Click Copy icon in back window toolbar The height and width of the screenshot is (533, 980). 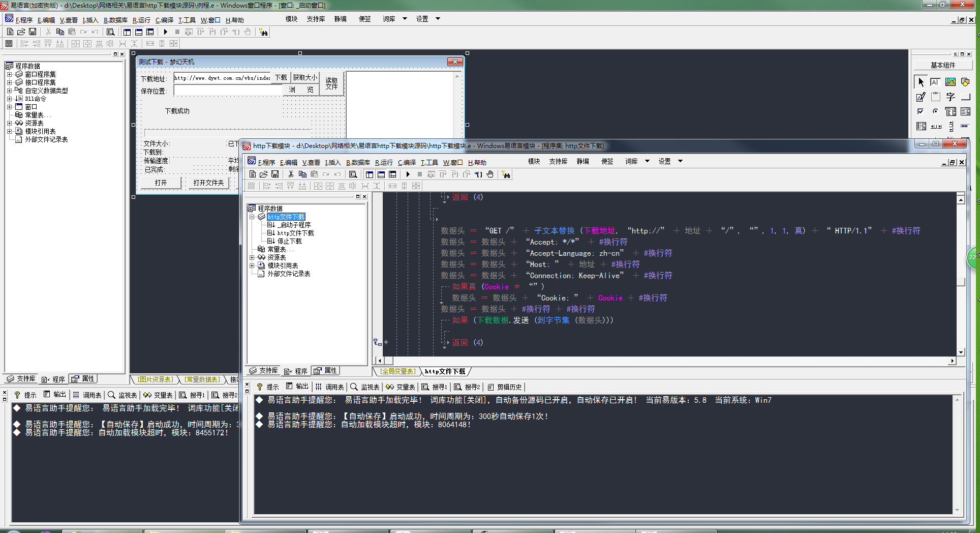[x=60, y=32]
